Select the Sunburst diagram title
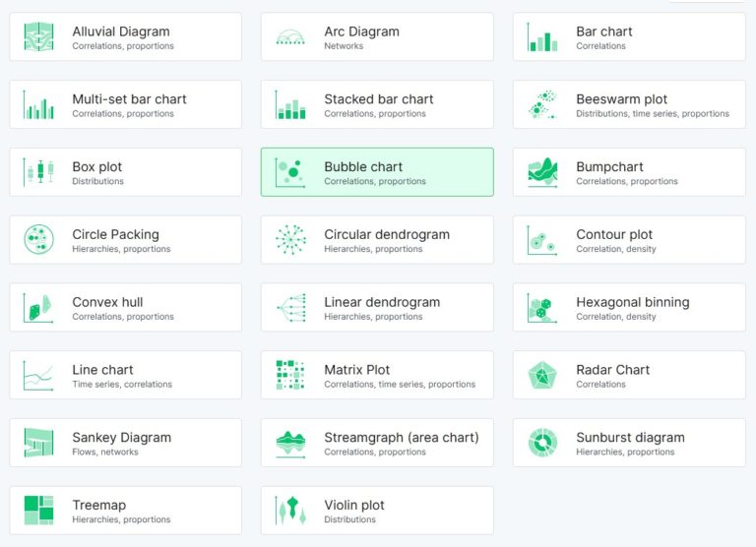The width and height of the screenshot is (756, 547). point(630,438)
